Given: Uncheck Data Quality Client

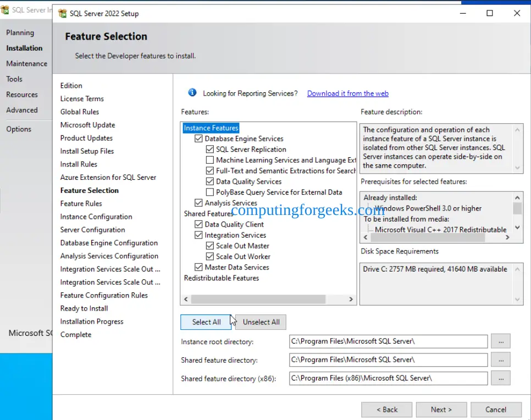Looking at the screenshot, I should coord(198,224).
